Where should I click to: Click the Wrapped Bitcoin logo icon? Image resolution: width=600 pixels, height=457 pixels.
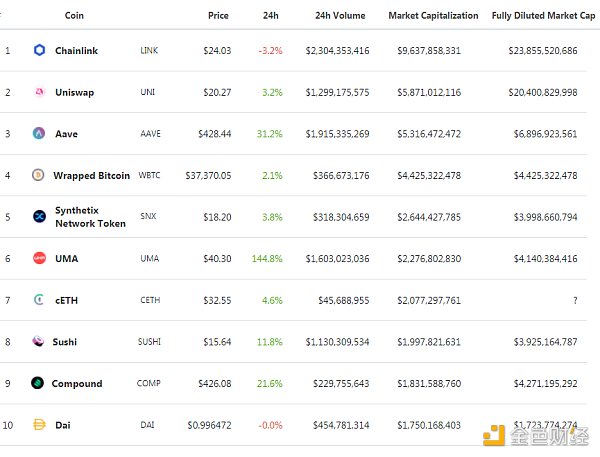click(39, 175)
